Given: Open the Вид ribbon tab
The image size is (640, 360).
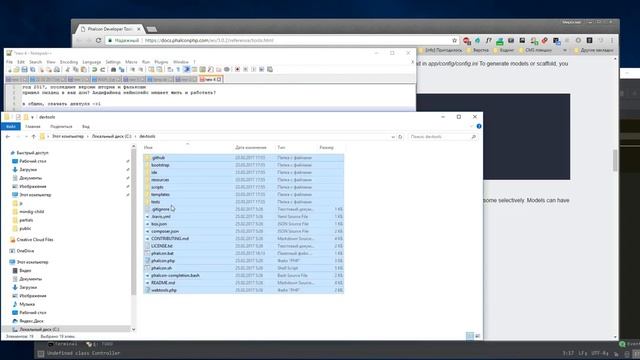Looking at the screenshot, I should [x=86, y=127].
